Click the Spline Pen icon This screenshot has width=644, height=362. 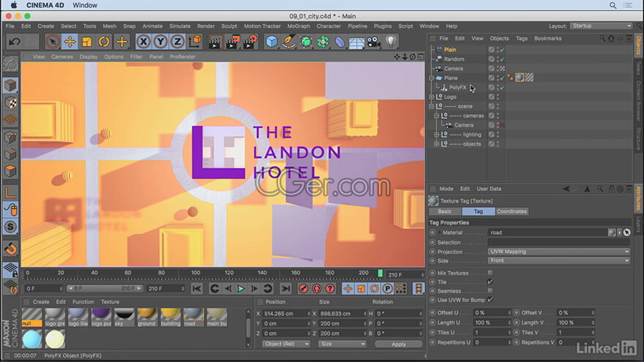coord(289,42)
